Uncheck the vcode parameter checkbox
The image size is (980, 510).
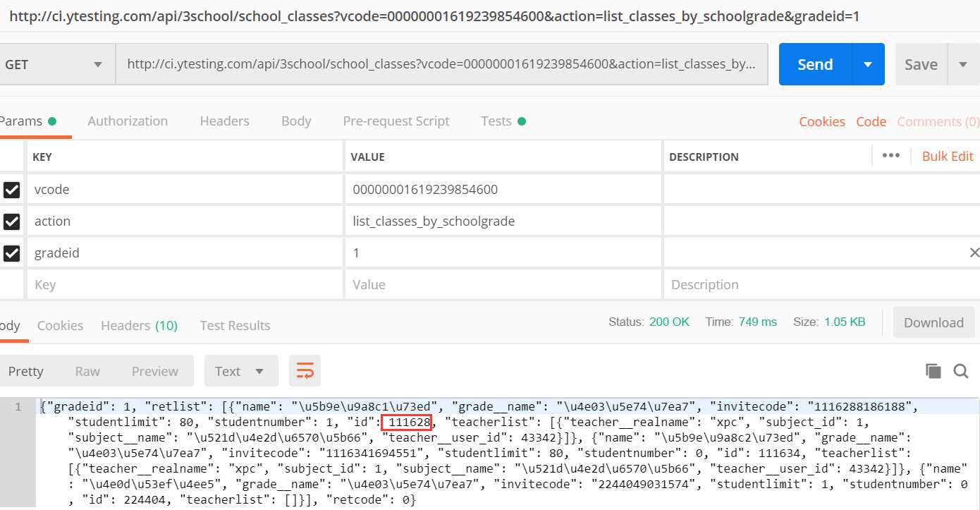[x=11, y=190]
